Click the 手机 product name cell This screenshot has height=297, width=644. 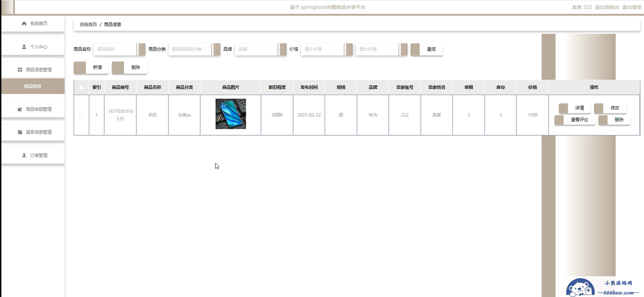point(152,115)
